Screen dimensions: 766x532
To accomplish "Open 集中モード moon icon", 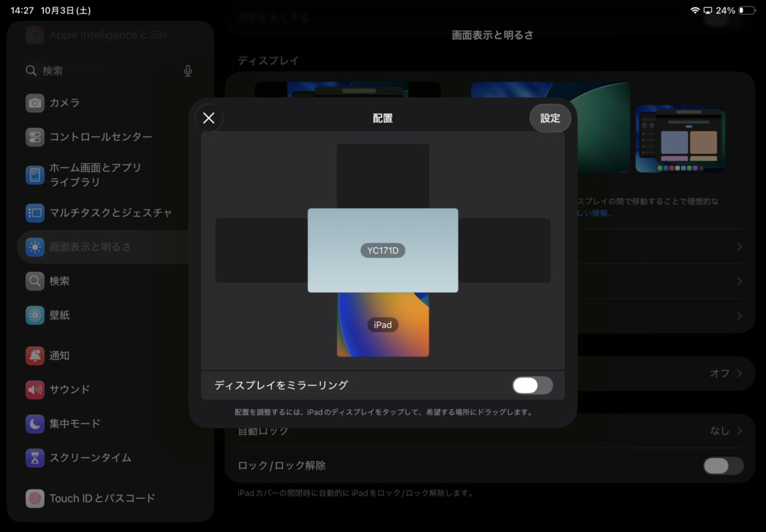I will (34, 424).
